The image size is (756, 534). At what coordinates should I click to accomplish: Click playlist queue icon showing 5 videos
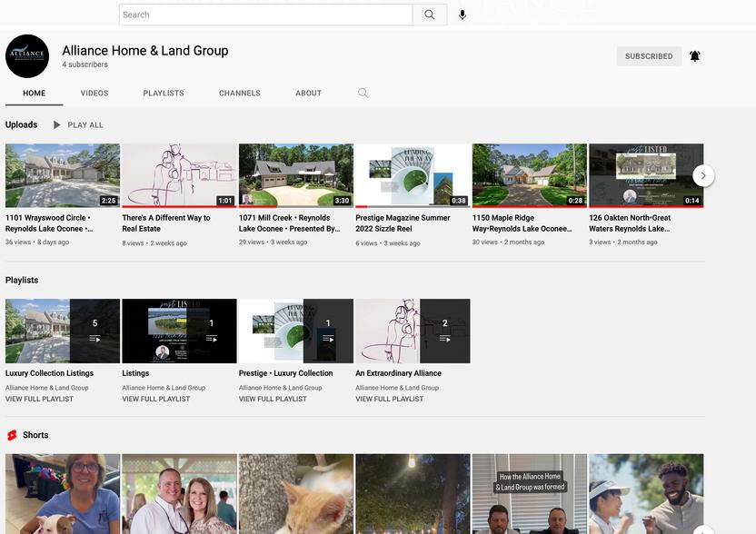tap(94, 339)
